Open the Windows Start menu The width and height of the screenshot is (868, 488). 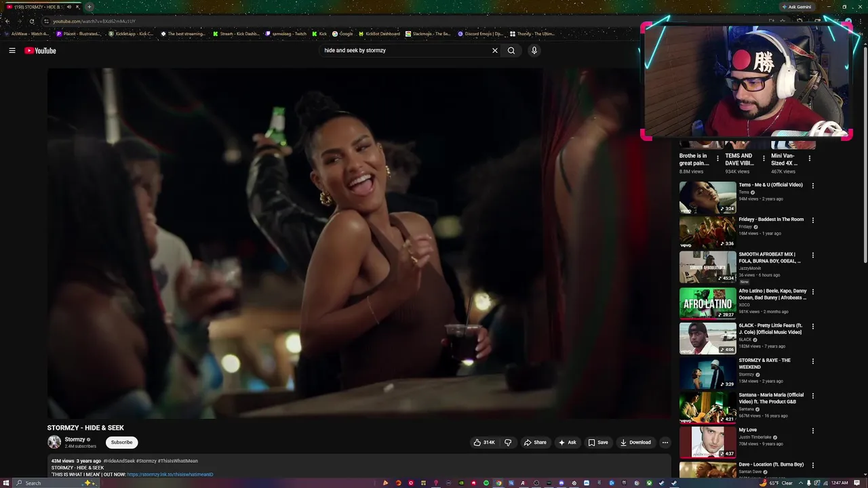tap(7, 483)
